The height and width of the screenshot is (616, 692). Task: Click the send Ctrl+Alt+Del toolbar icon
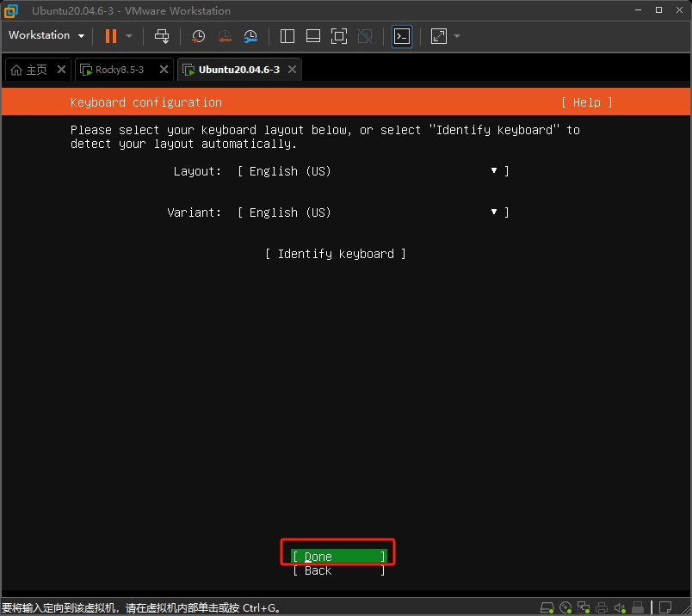click(x=162, y=36)
